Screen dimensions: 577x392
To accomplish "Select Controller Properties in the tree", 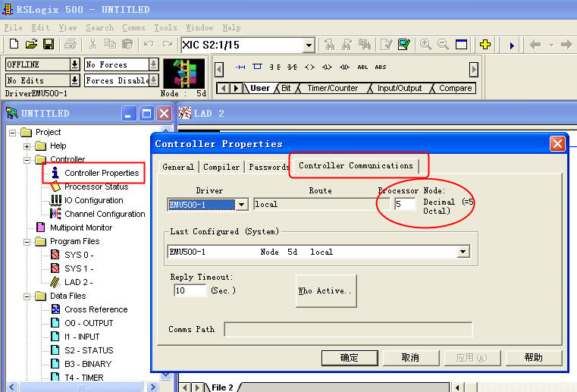I will pyautogui.click(x=102, y=173).
